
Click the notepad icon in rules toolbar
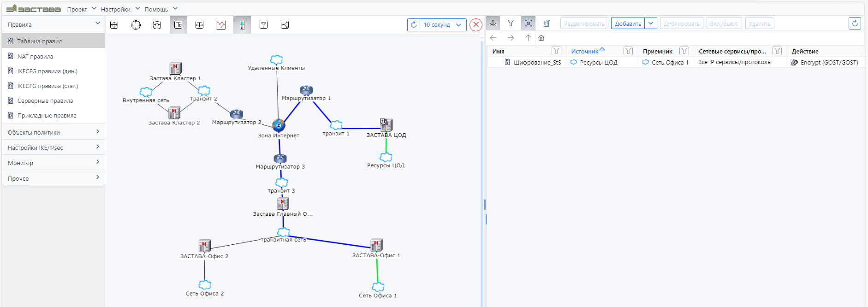[547, 23]
